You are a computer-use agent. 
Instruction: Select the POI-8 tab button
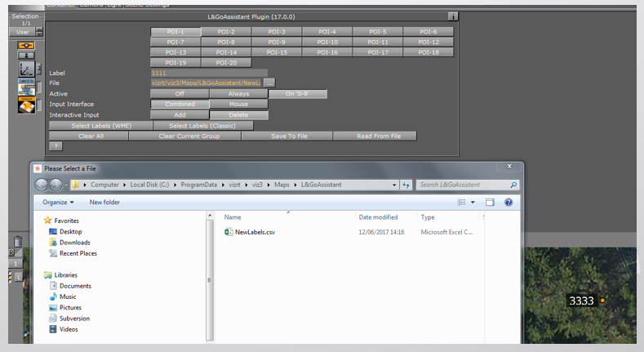[x=226, y=42]
